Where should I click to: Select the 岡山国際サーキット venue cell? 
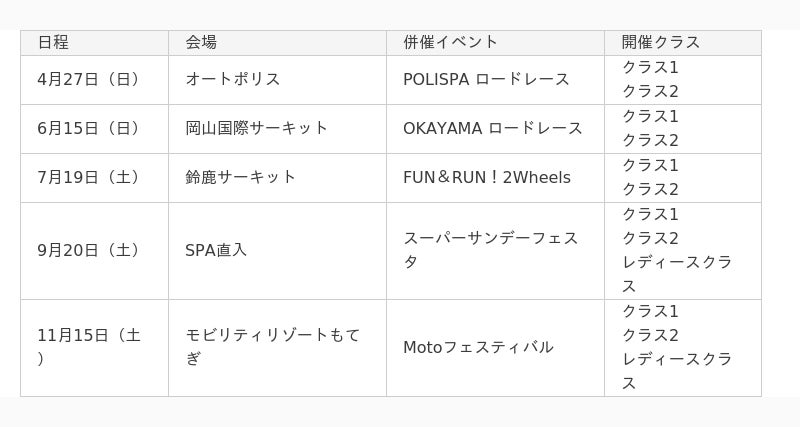pyautogui.click(x=257, y=128)
